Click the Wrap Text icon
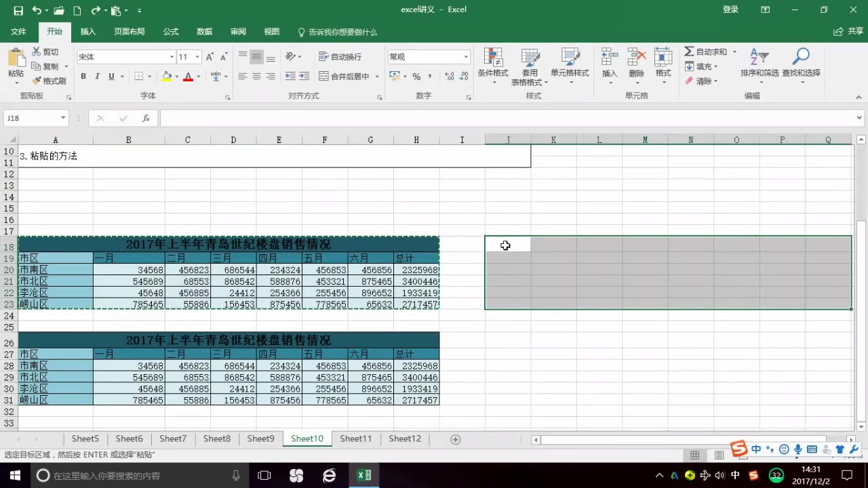The width and height of the screenshot is (868, 488). (332, 56)
